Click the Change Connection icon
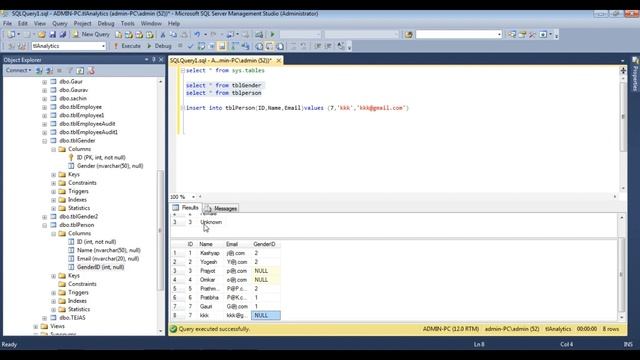Image resolution: width=640 pixels, height=360 pixels. point(22,46)
